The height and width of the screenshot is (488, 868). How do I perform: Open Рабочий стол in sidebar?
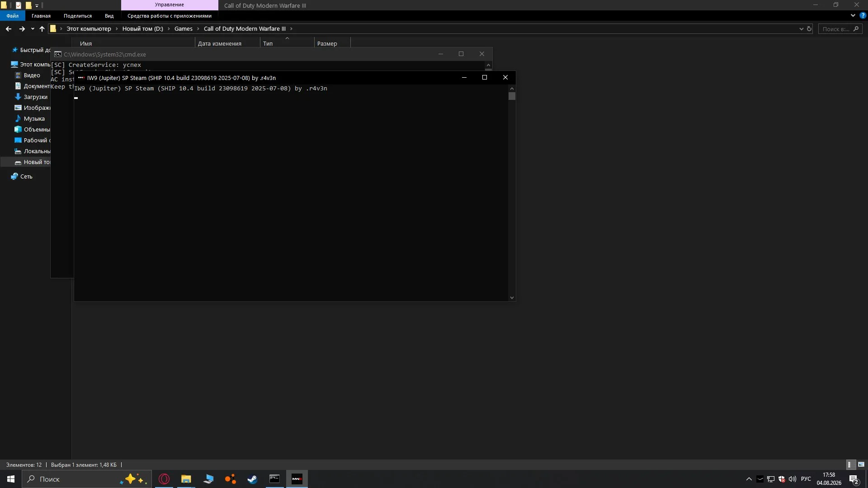click(32, 140)
